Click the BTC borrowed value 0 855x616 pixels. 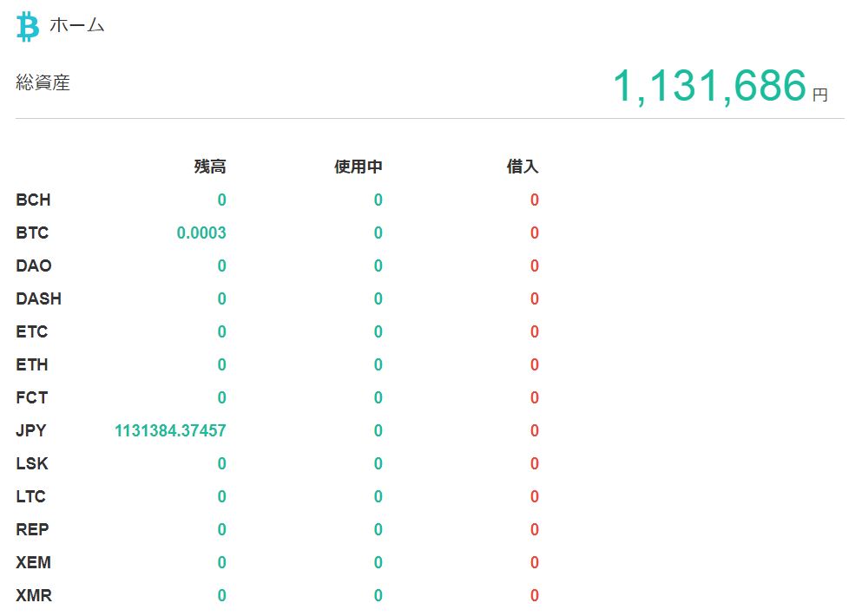pyautogui.click(x=535, y=233)
